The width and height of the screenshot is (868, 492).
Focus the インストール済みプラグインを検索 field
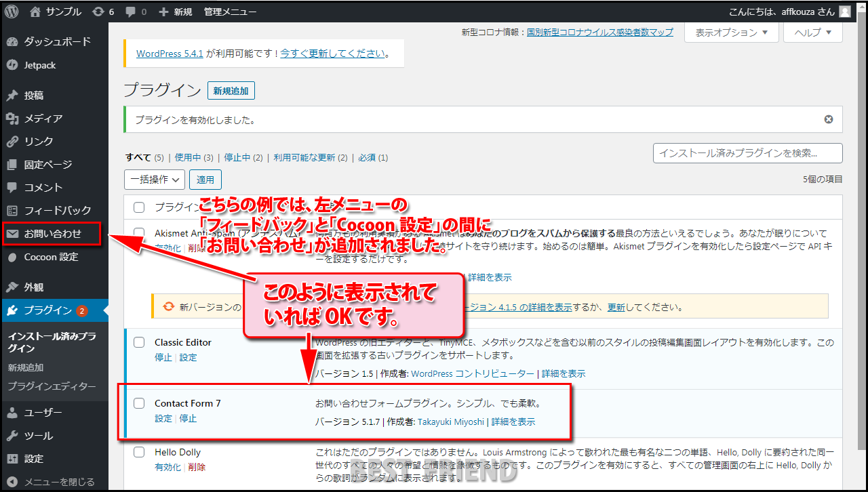point(748,153)
